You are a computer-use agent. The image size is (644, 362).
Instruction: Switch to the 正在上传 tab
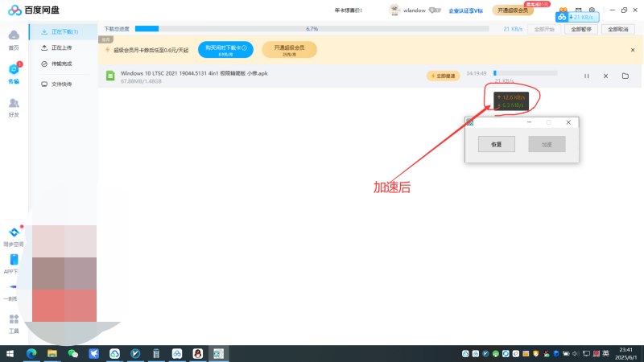point(62,47)
